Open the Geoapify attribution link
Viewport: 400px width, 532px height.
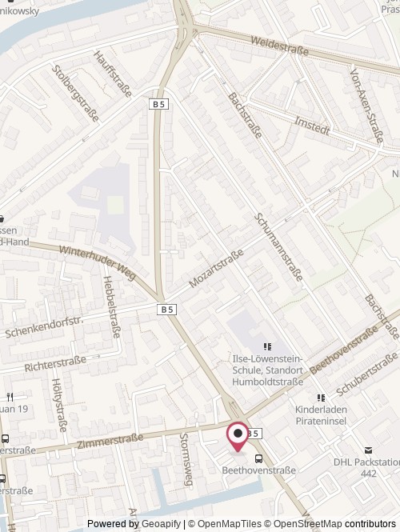click(x=161, y=524)
